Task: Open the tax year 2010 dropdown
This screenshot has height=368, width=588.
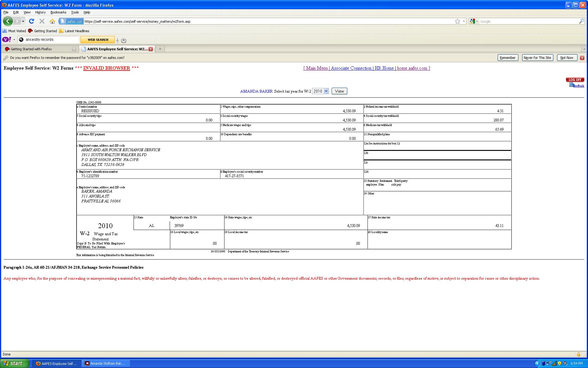Action: point(320,91)
